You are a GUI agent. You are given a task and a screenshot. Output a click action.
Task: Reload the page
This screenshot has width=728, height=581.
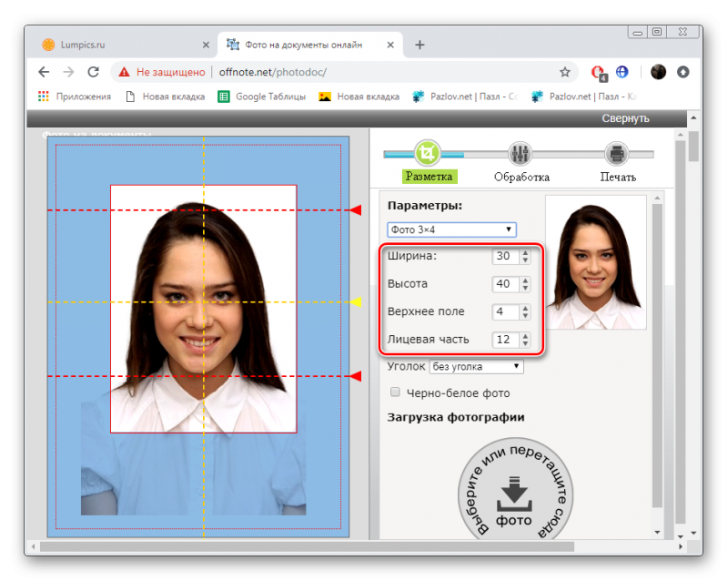[x=94, y=72]
